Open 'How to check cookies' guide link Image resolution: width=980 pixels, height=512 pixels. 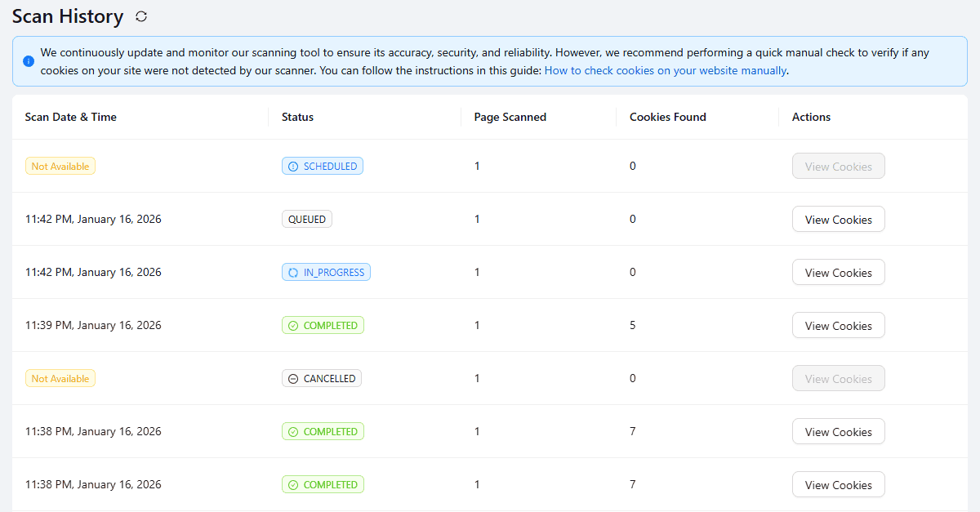[665, 70]
